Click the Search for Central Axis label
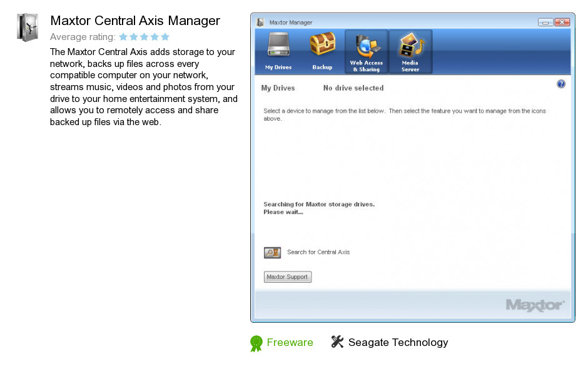This screenshot has width=588, height=371. 318,252
